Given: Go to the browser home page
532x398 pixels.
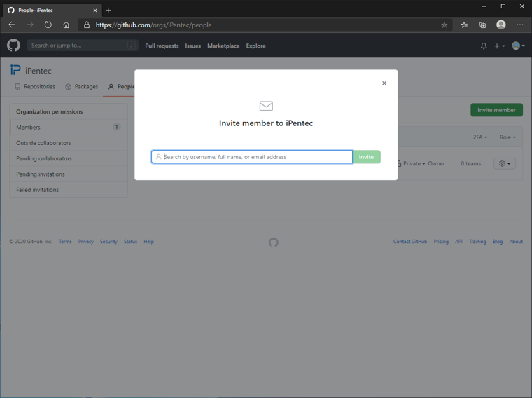Looking at the screenshot, I should (66, 25).
